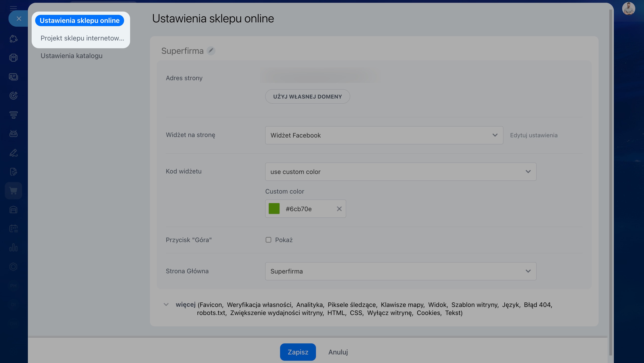Viewport: 644px width, 363px height.
Task: Click the green custom color swatch
Action: pyautogui.click(x=274, y=209)
